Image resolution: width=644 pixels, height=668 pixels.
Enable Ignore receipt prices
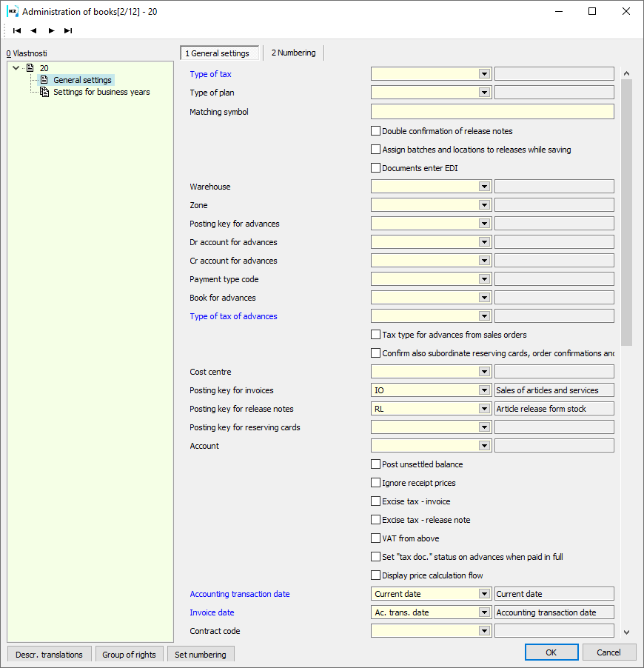point(376,483)
